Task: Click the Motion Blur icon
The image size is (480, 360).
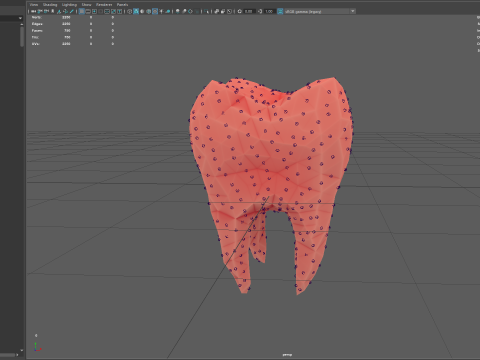Action: (183, 11)
